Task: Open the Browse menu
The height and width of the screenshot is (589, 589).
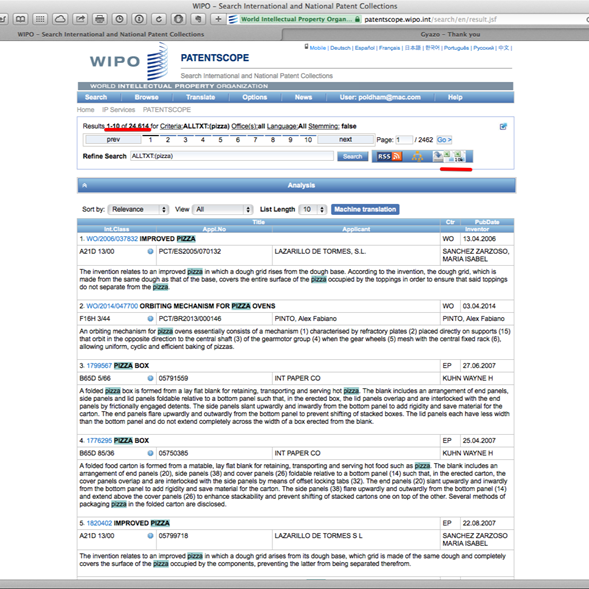Action: (146, 97)
